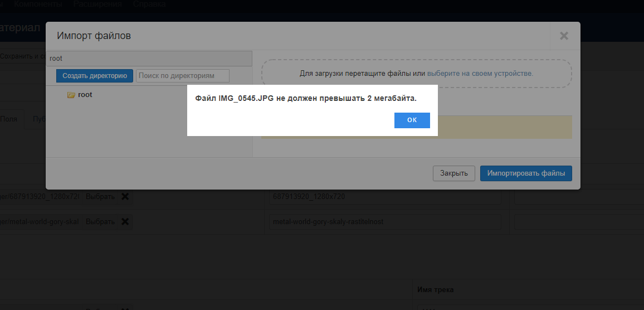644x310 pixels.
Task: Click the 687913920_1280x720 title text field
Action: 384,197
